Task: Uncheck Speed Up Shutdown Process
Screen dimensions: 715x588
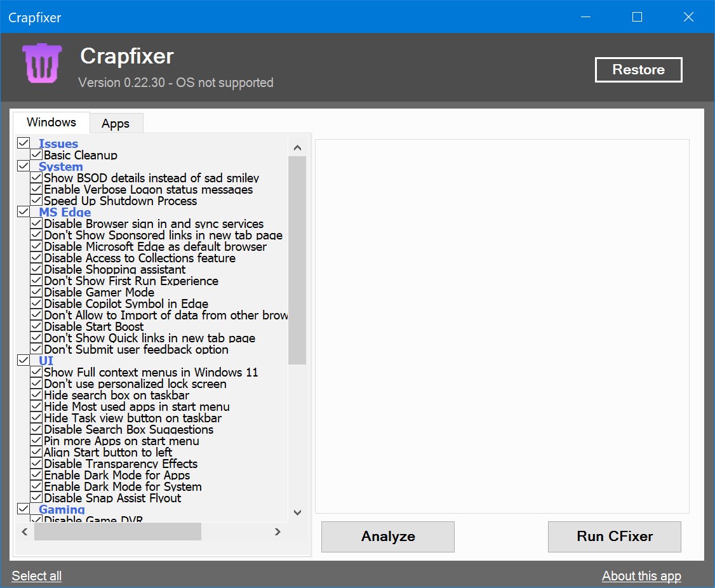Action: click(x=36, y=201)
